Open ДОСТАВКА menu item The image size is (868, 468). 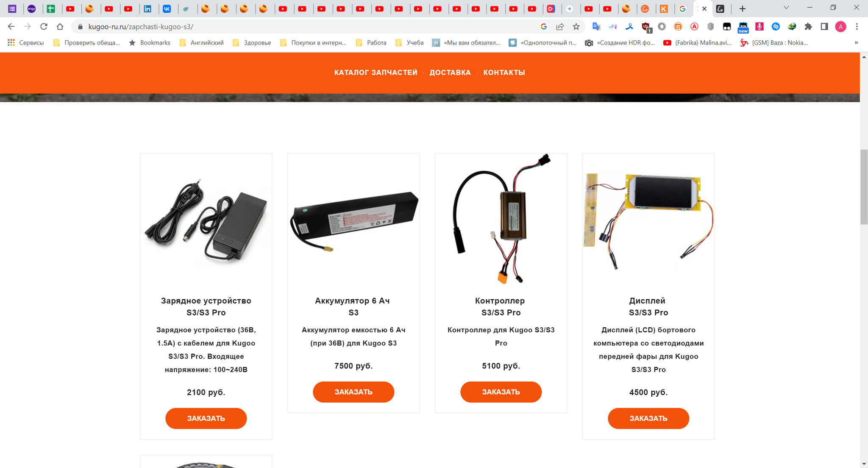click(450, 72)
